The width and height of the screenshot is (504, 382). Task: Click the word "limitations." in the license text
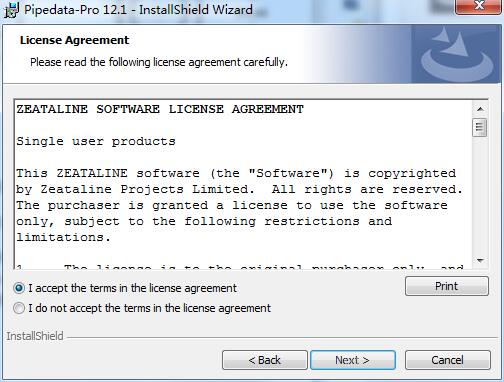[63, 237]
